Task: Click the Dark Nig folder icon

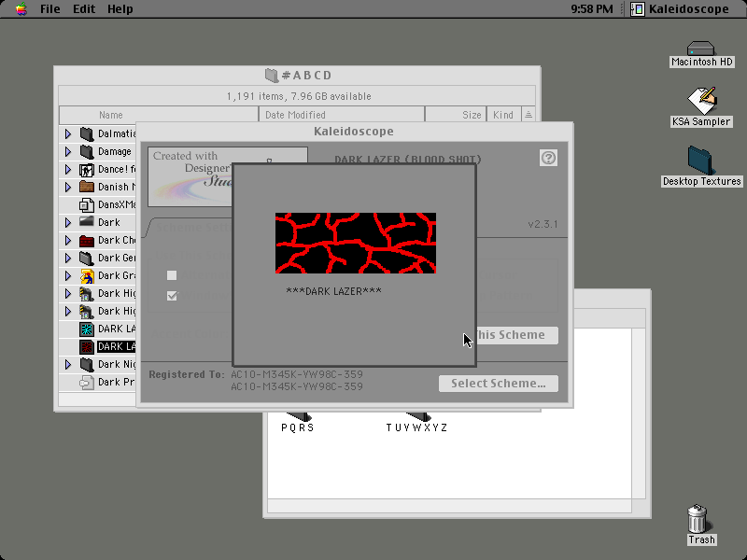Action: [x=86, y=365]
